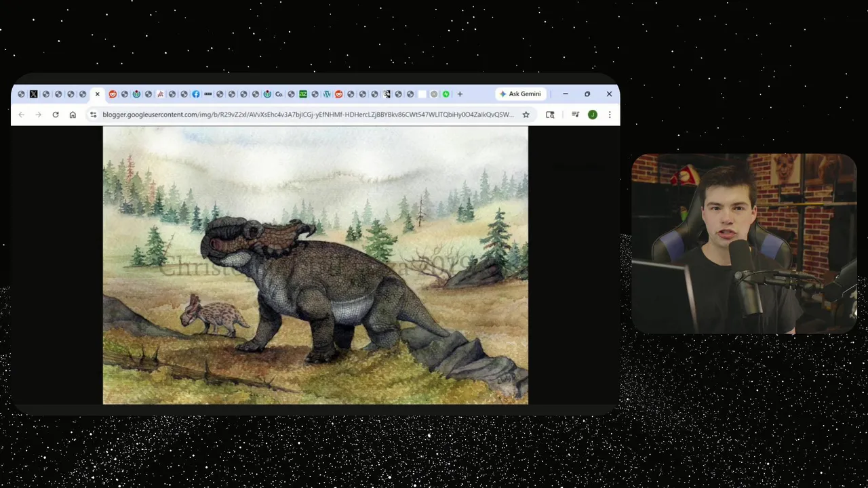This screenshot has height=488, width=868.
Task: Close the active image tab
Action: click(x=98, y=94)
